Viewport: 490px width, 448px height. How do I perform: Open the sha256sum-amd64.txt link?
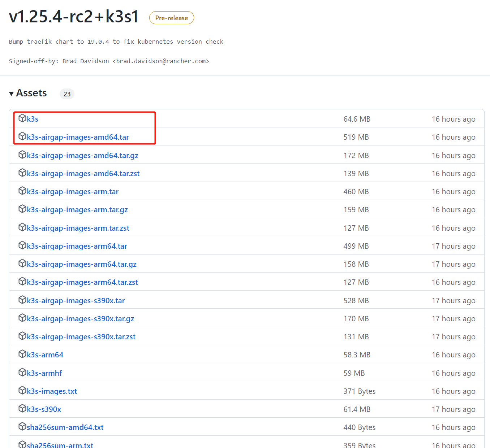(x=65, y=427)
